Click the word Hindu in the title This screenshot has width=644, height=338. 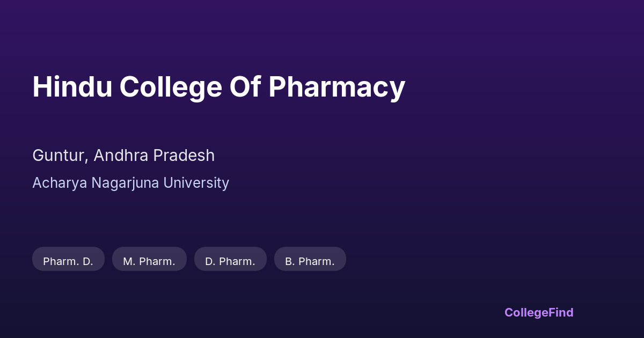click(x=72, y=87)
